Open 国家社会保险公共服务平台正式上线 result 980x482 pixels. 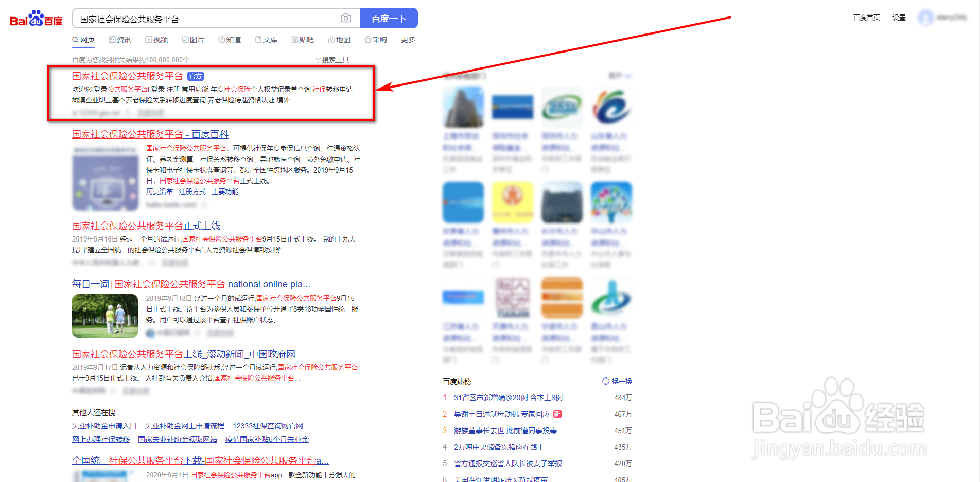(146, 226)
